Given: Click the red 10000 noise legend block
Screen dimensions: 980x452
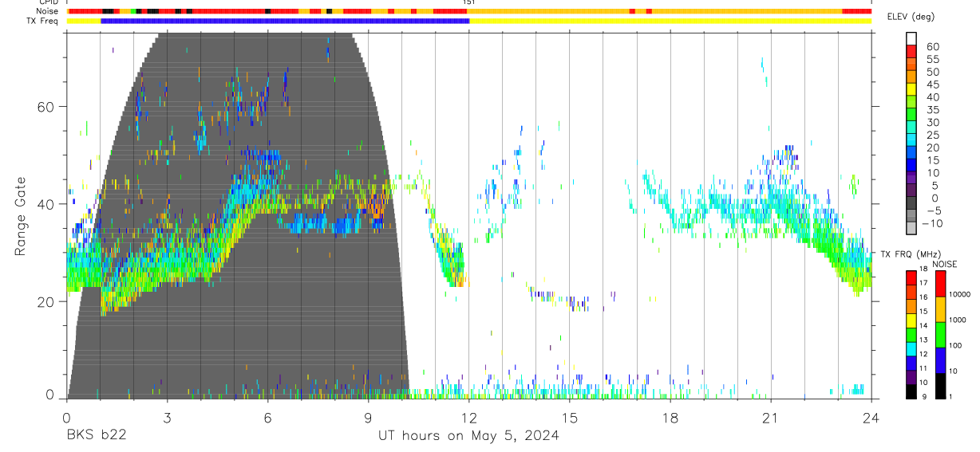Looking at the screenshot, I should (x=940, y=284).
